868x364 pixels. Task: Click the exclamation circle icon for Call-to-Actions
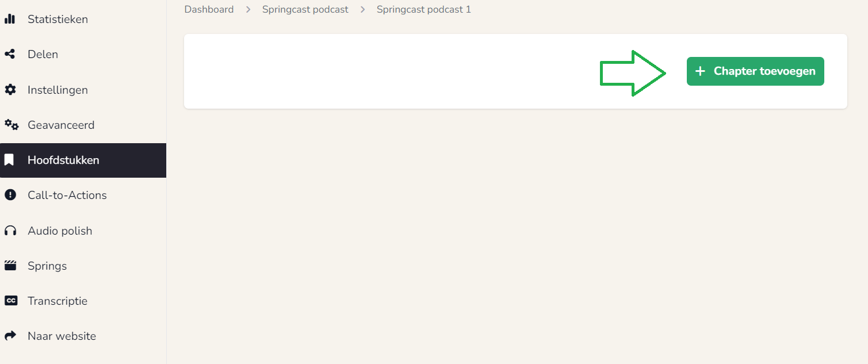[x=10, y=195]
